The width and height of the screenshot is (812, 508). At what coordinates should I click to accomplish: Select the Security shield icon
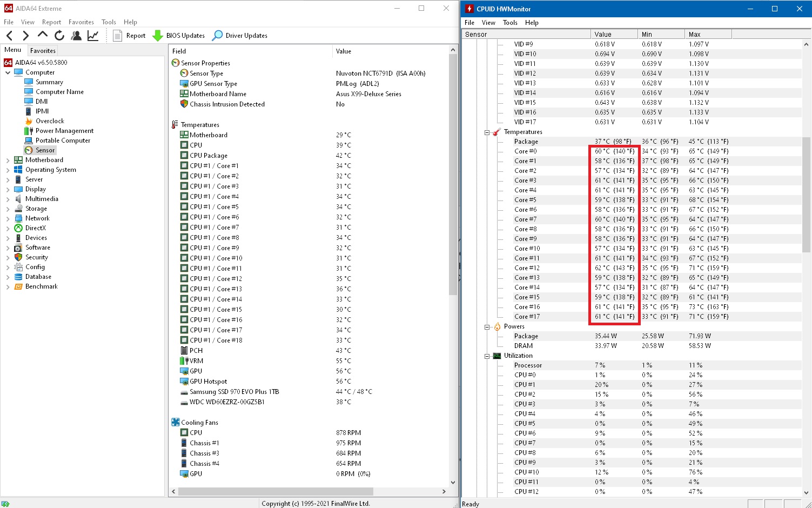pos(18,257)
